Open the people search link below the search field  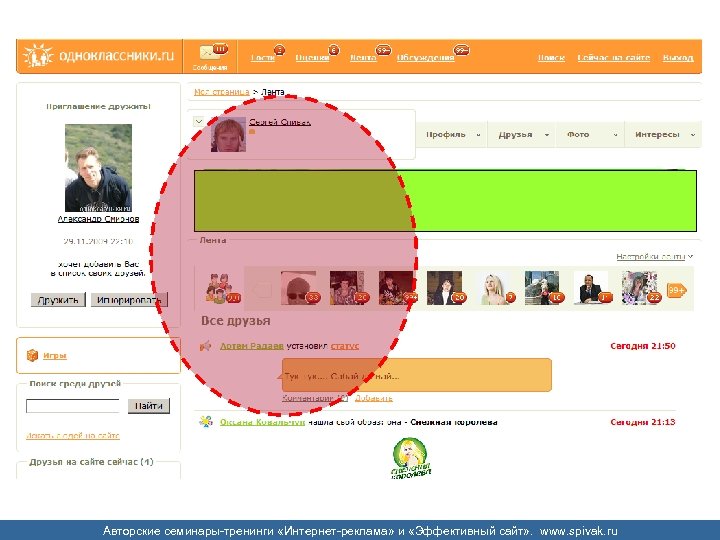pos(73,435)
